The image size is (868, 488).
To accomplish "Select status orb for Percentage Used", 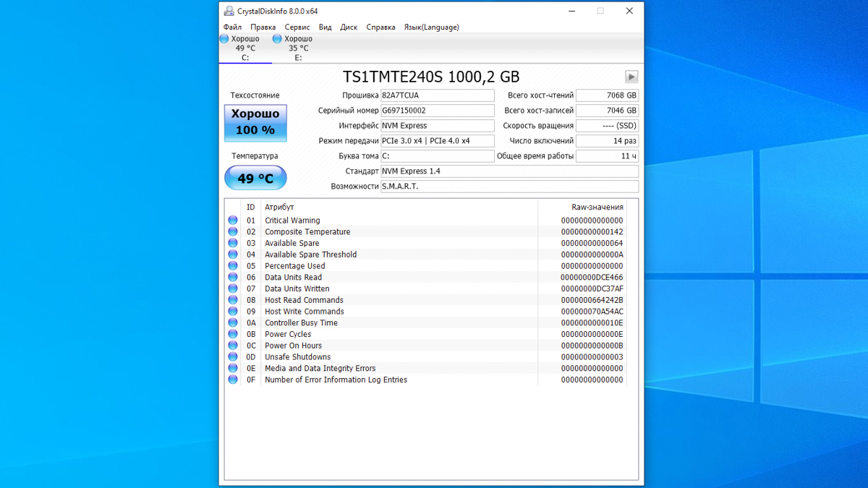I will click(233, 266).
